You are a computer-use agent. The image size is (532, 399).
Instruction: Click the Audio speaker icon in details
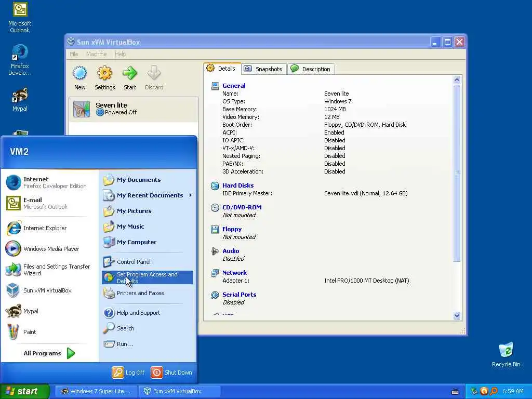[x=215, y=251]
